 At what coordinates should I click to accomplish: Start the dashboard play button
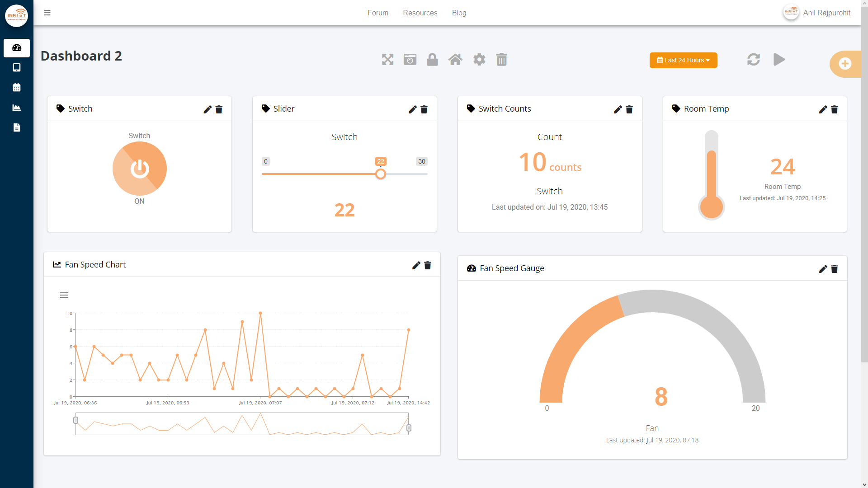(x=779, y=60)
